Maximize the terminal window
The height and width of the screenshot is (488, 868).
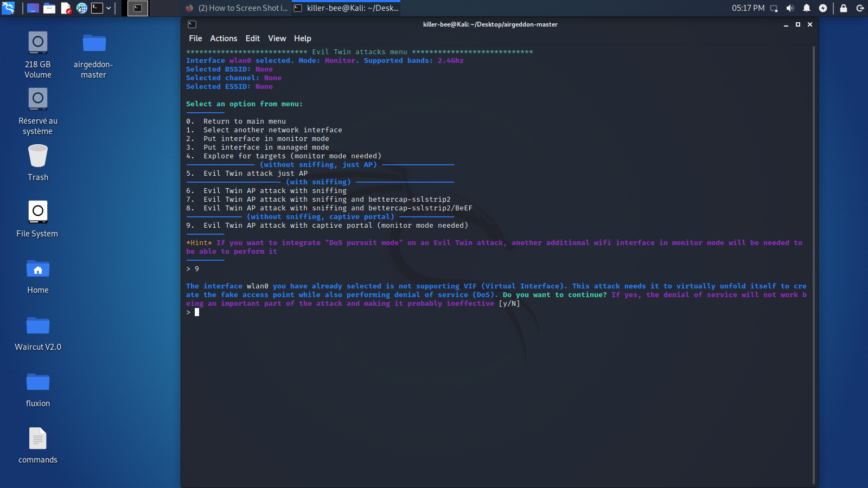point(798,24)
